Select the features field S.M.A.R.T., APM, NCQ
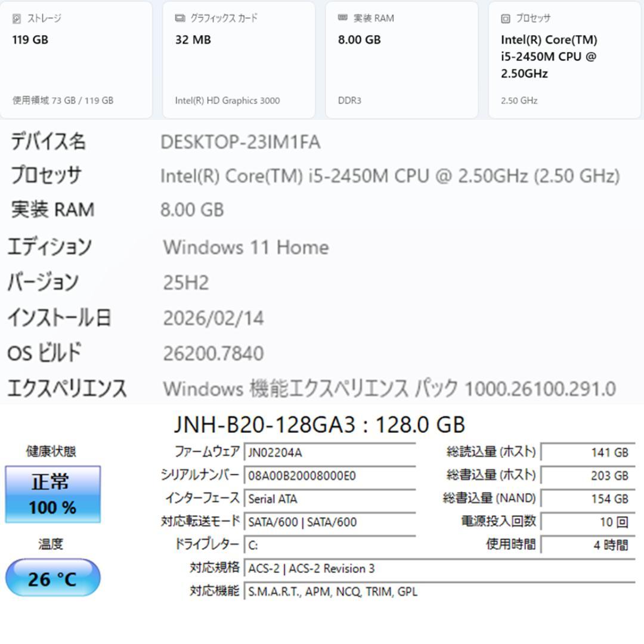644x644 pixels. pos(439,592)
